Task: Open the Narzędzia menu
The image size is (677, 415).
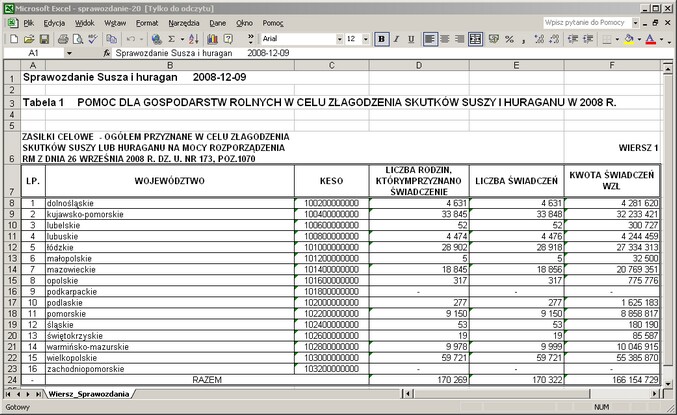Action: (x=183, y=21)
